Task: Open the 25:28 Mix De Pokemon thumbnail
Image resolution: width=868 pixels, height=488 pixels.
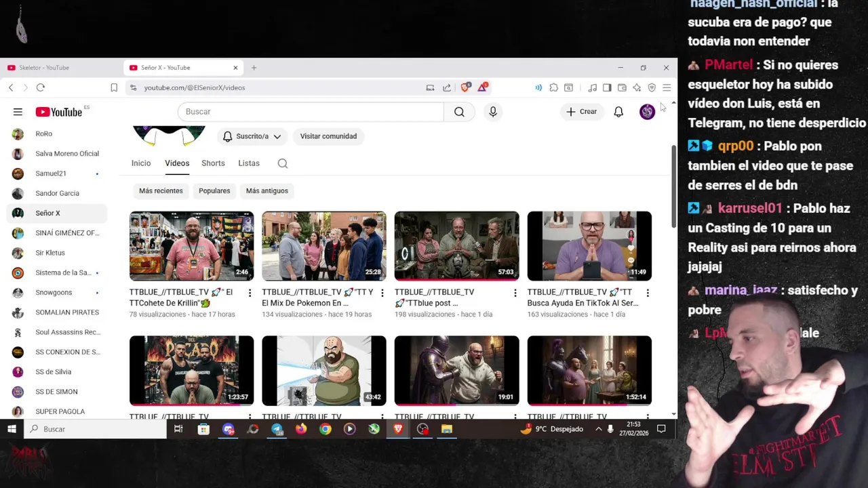Action: pyautogui.click(x=324, y=246)
